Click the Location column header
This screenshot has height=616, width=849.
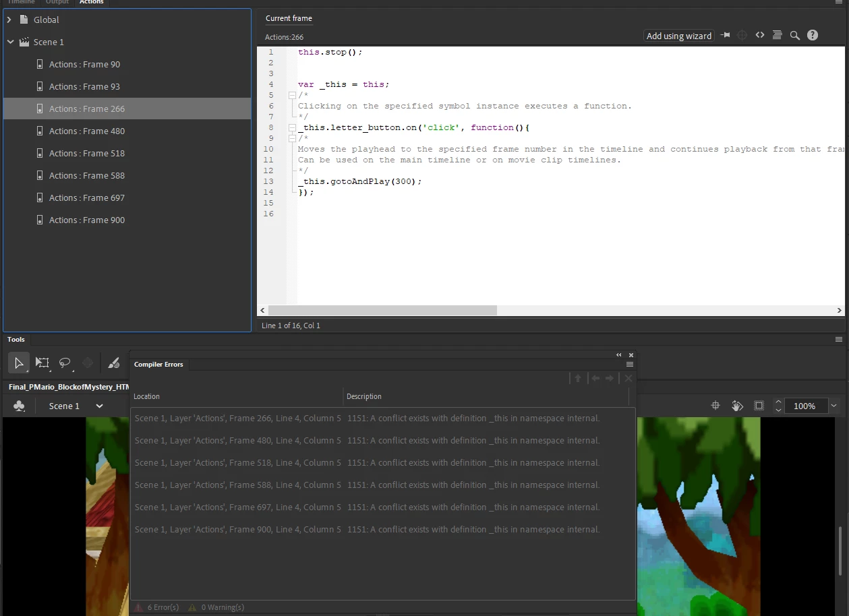(x=146, y=396)
